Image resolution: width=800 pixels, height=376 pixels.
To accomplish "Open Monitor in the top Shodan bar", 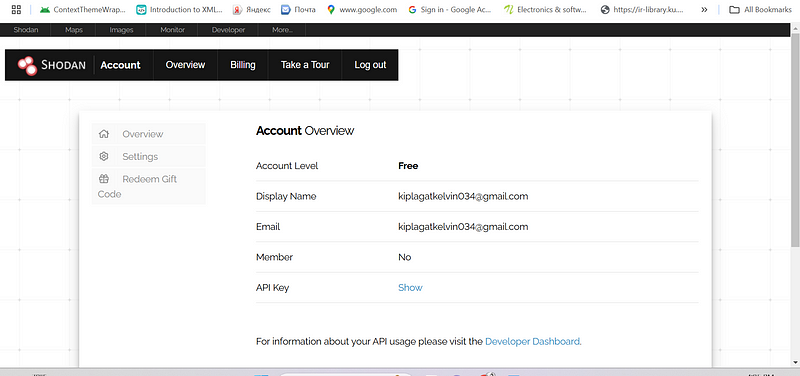I will [x=172, y=30].
